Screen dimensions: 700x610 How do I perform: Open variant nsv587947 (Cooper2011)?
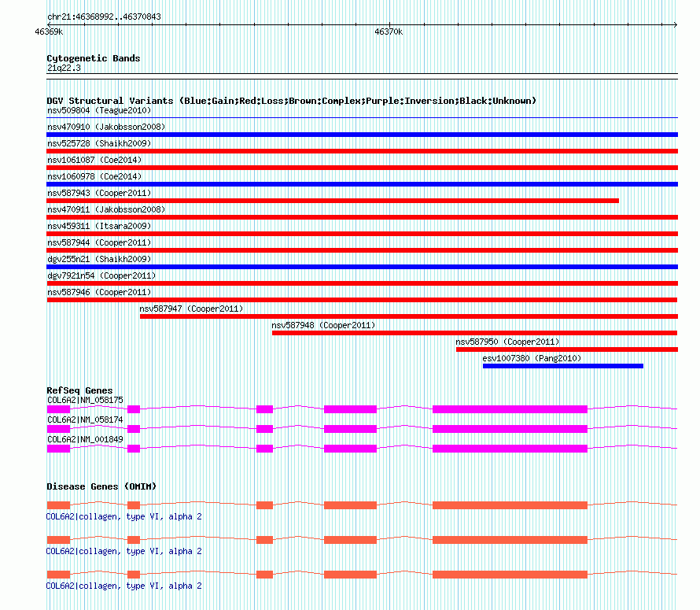[x=191, y=309]
